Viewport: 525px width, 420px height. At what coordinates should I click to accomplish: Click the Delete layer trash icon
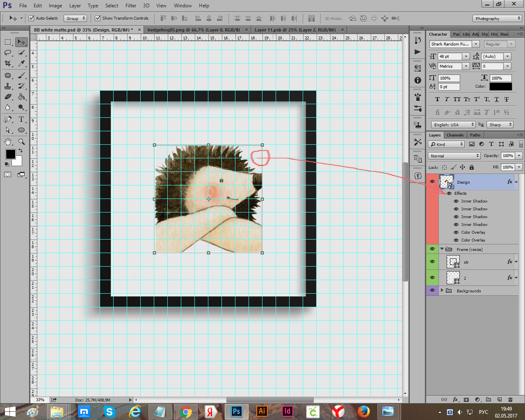tap(510, 399)
